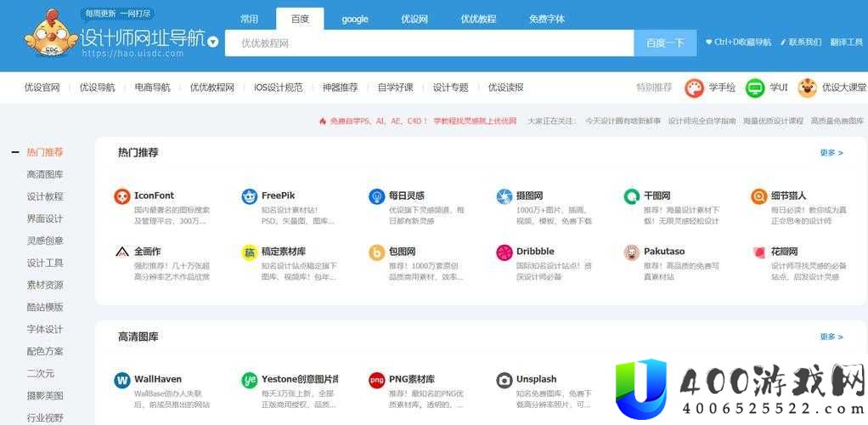The height and width of the screenshot is (425, 868).
Task: Click the 学UI green monitor icon
Action: coord(754,88)
